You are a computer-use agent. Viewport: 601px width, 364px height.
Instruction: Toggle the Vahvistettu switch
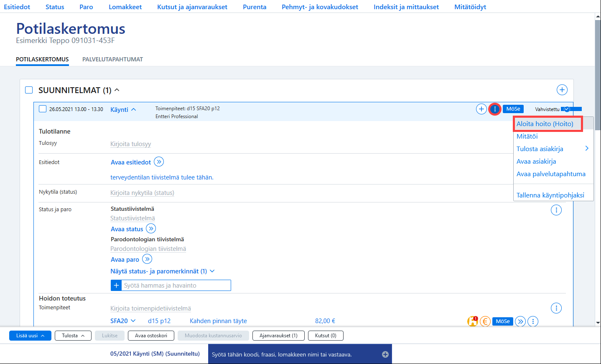click(571, 109)
